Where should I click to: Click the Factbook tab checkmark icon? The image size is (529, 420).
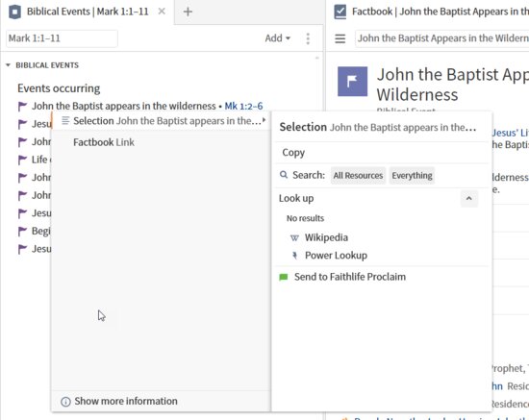point(340,12)
